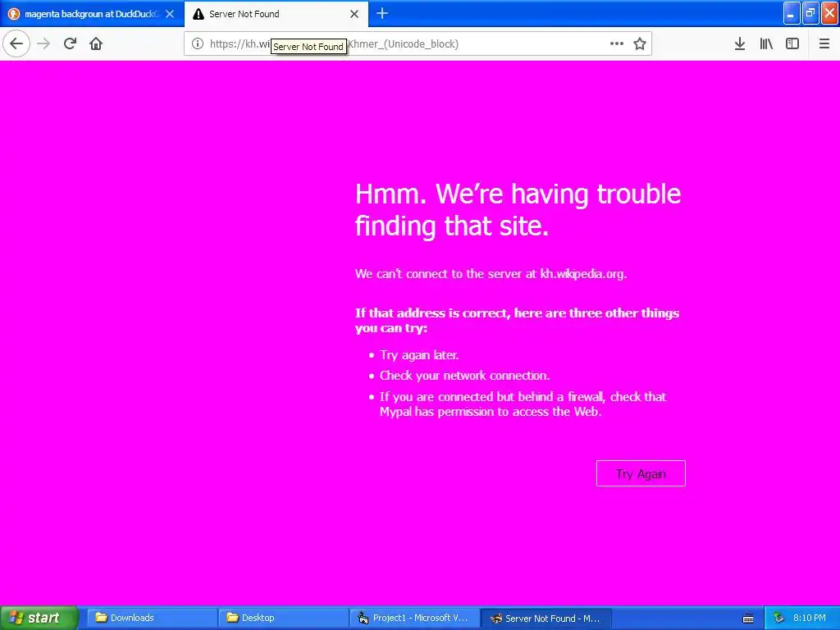
Task: Open the page actions three-dot menu
Action: 617,44
